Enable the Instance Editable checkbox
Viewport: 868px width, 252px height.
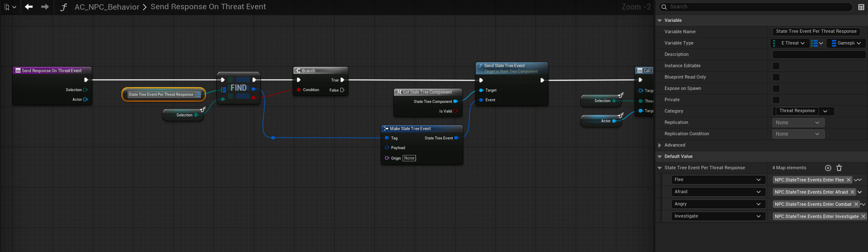[x=776, y=66]
